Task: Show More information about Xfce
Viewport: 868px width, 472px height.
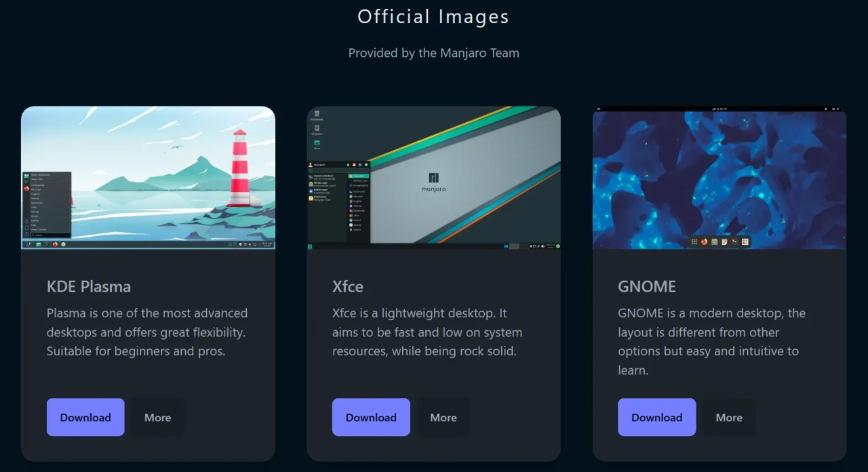Action: click(443, 418)
